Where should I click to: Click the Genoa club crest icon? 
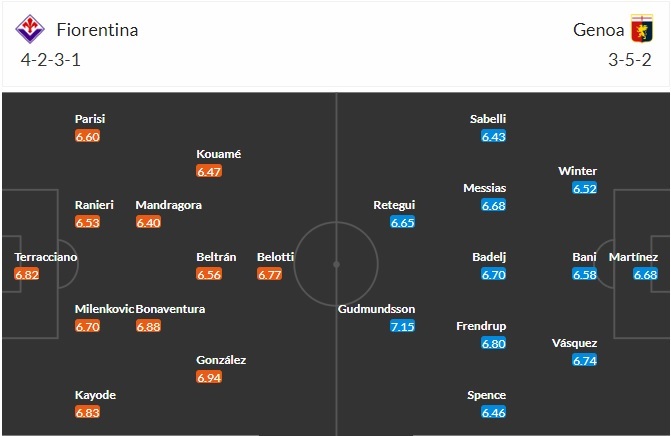[x=640, y=30]
